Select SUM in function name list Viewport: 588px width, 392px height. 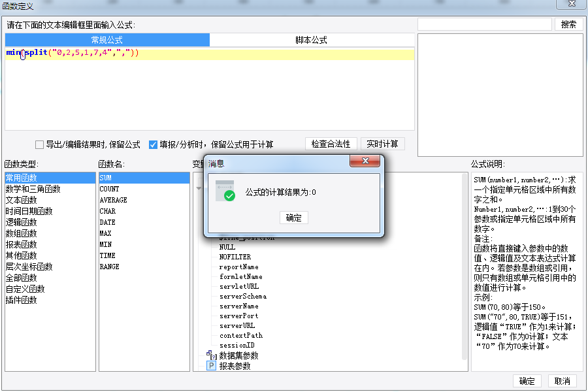[x=144, y=178]
